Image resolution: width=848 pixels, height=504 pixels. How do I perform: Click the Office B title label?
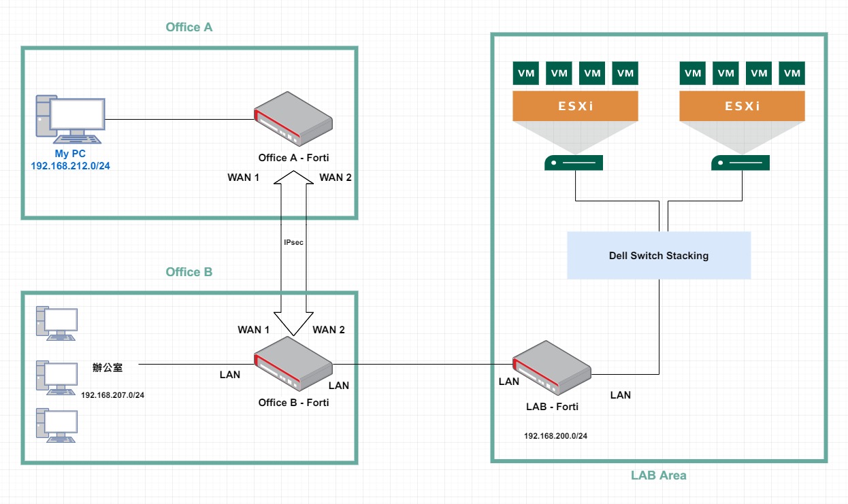point(189,272)
